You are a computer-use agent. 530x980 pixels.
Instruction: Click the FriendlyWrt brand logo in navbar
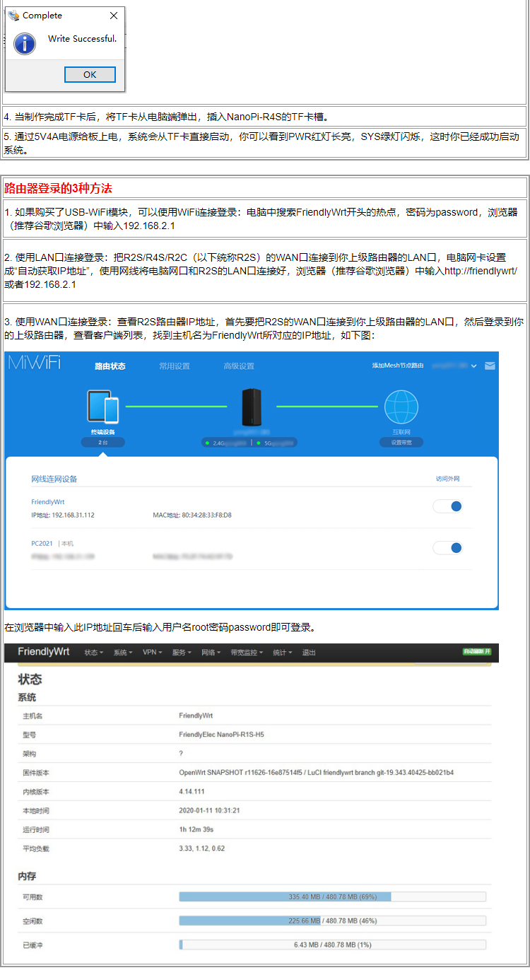(44, 652)
